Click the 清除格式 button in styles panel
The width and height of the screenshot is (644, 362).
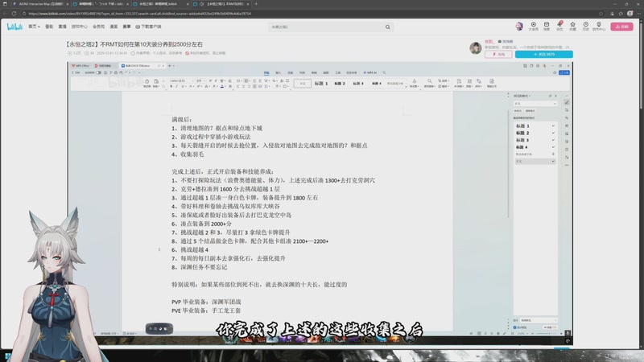530,111
